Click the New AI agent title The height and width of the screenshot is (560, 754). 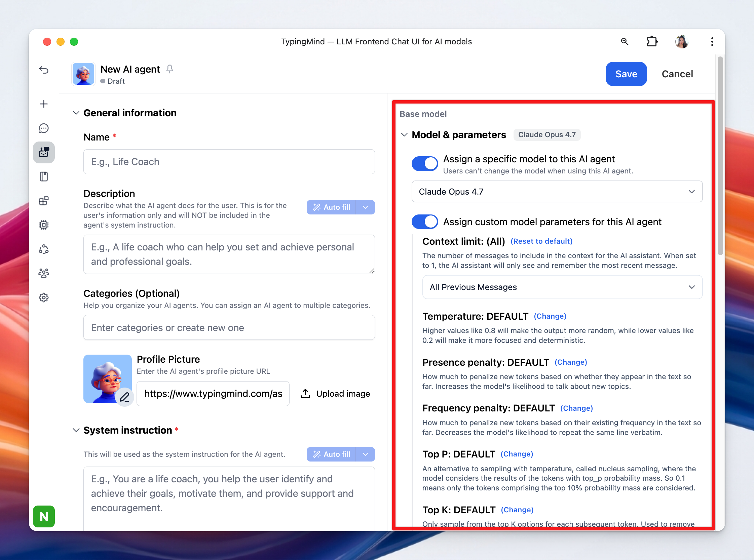coord(130,69)
